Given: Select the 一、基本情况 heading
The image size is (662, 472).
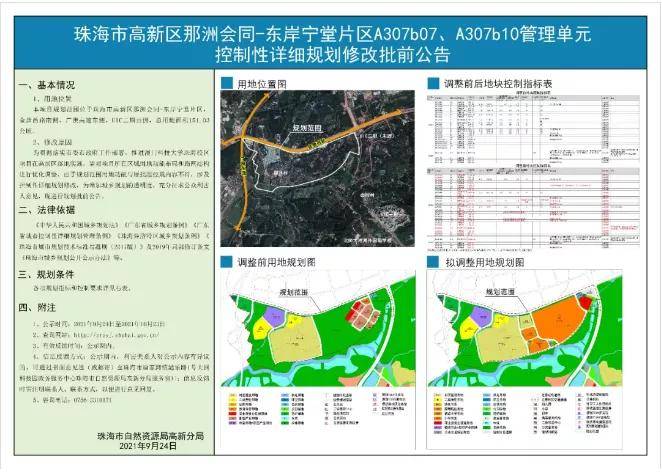Looking at the screenshot, I should [x=47, y=85].
